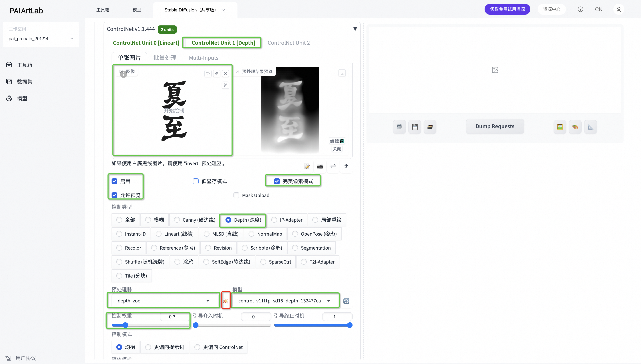Click the swap arrows mirror icon
Screen dimensions: 641x364
pos(333,166)
